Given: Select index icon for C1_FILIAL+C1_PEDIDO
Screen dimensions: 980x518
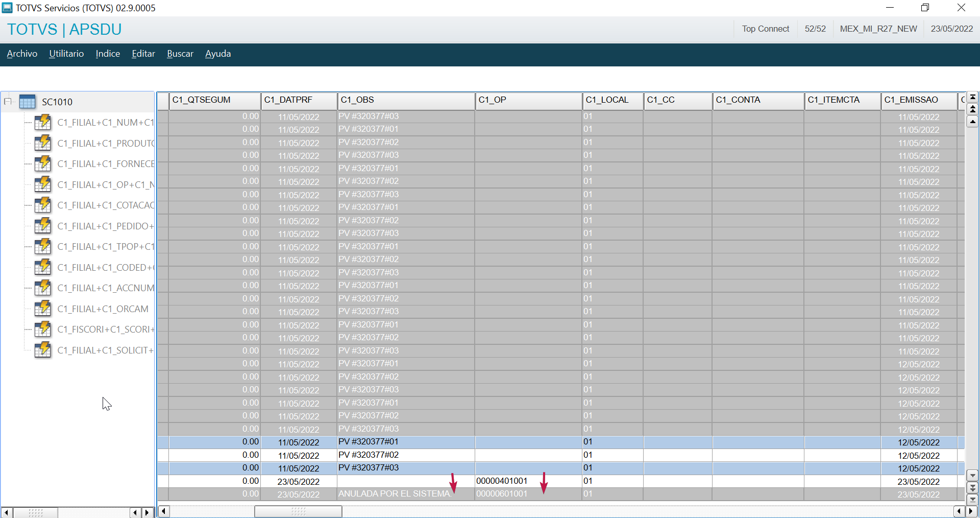Looking at the screenshot, I should [x=43, y=226].
